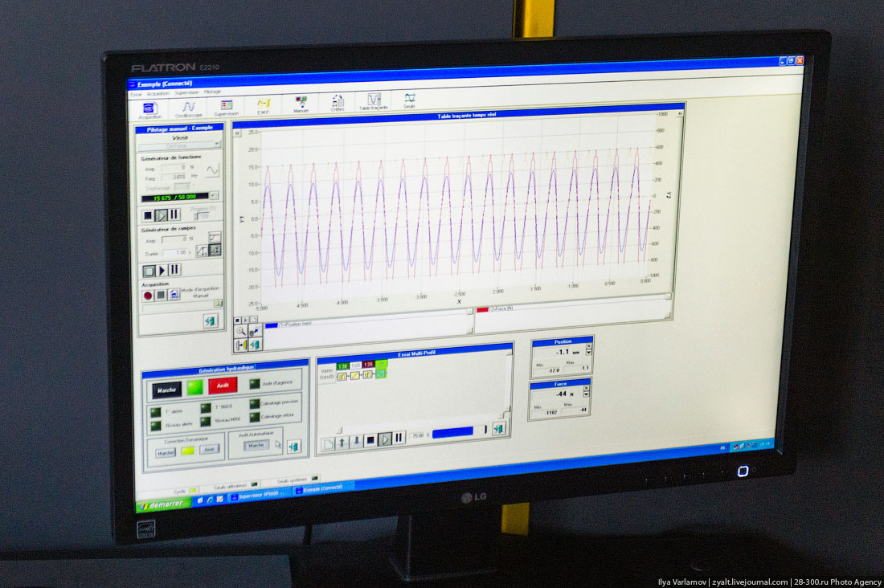Open the Supervision menu
Image resolution: width=884 pixels, height=588 pixels.
[186, 92]
